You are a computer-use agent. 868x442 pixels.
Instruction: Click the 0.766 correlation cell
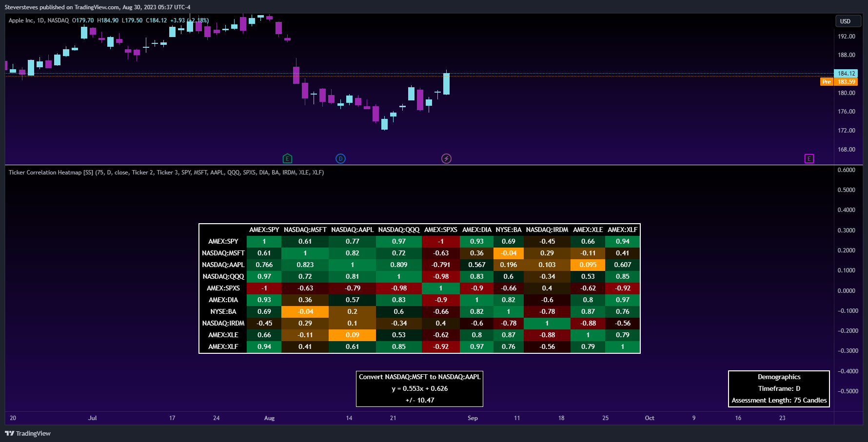coord(264,265)
